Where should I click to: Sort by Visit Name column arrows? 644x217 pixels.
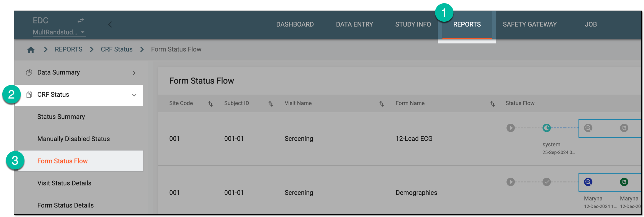(382, 104)
